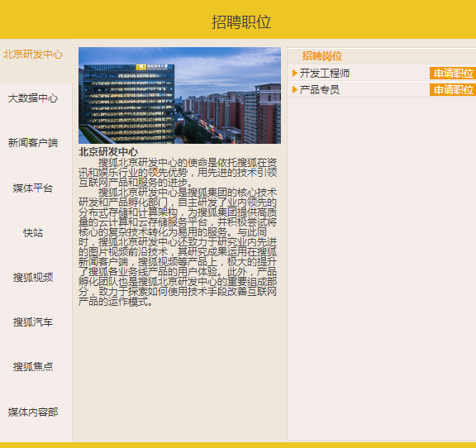Click the 招聘岗位 panel heading
This screenshot has height=448, width=476.
321,56
